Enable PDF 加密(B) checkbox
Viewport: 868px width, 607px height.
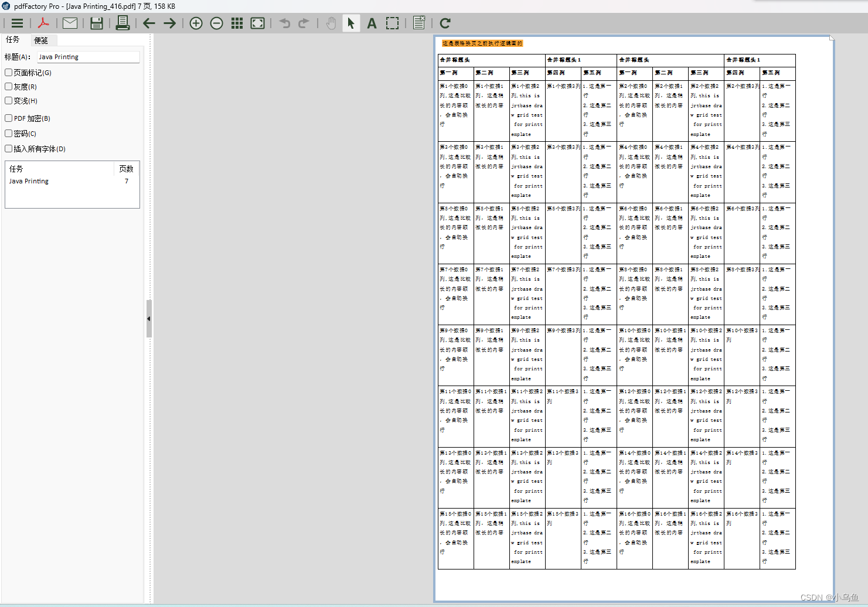click(9, 118)
